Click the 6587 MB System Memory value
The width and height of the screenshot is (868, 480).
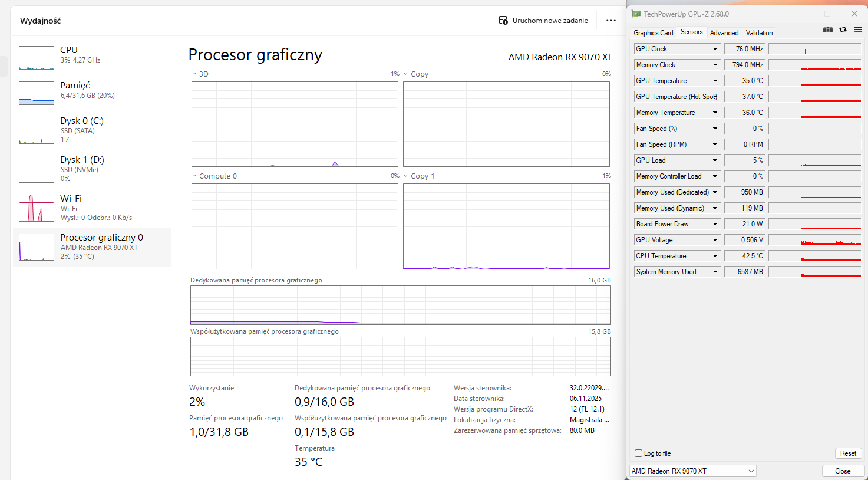(744, 272)
